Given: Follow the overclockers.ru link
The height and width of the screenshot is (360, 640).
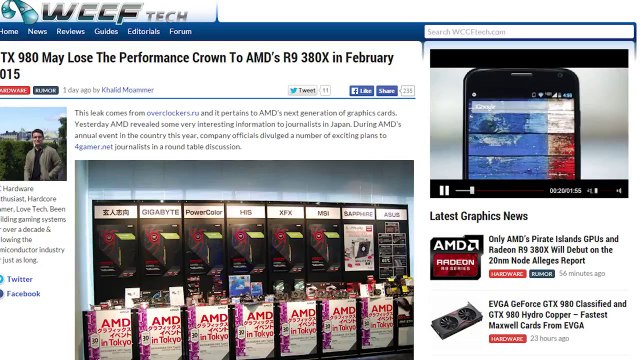Looking at the screenshot, I should point(173,113).
